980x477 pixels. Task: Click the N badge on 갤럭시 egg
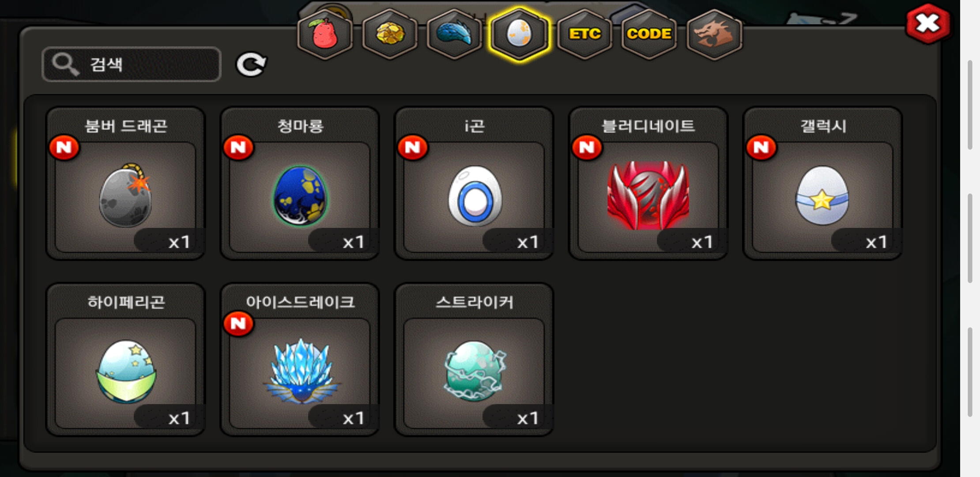[x=761, y=148]
